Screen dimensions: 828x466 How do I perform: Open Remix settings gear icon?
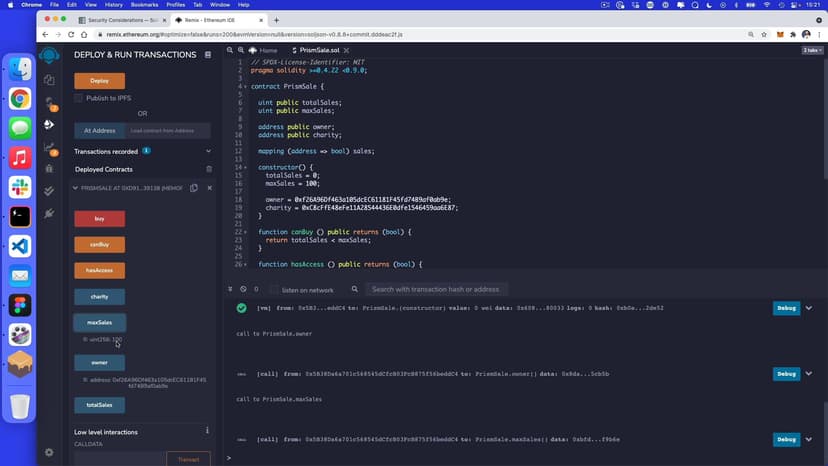click(x=49, y=452)
